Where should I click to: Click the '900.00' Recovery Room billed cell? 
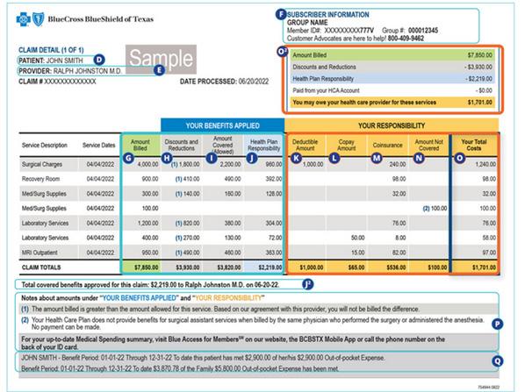(x=150, y=179)
